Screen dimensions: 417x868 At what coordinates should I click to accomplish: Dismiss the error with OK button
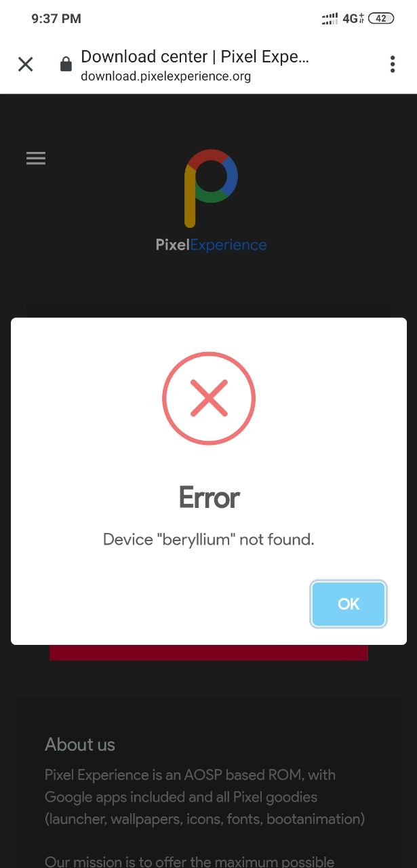[x=349, y=604]
